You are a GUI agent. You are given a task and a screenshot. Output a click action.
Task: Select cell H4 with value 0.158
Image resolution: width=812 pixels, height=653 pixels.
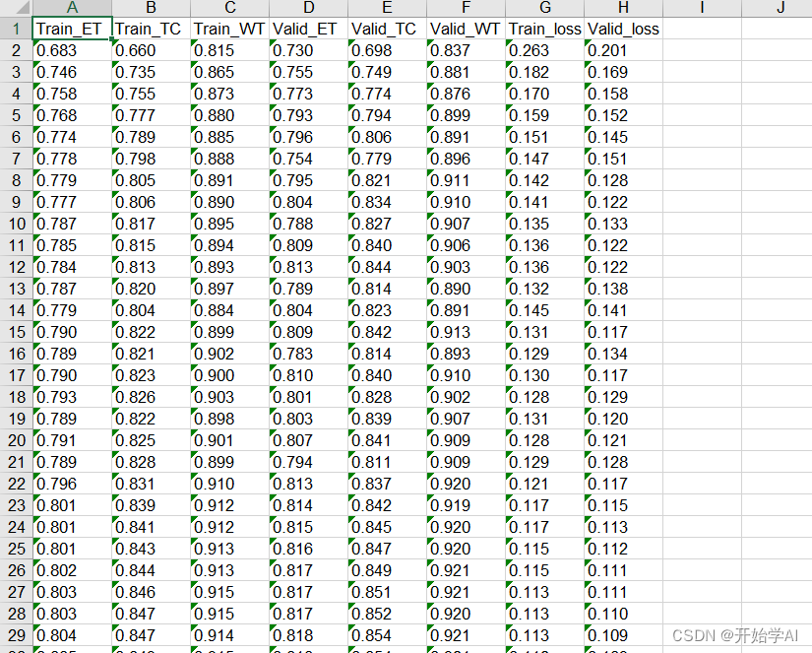pos(623,94)
